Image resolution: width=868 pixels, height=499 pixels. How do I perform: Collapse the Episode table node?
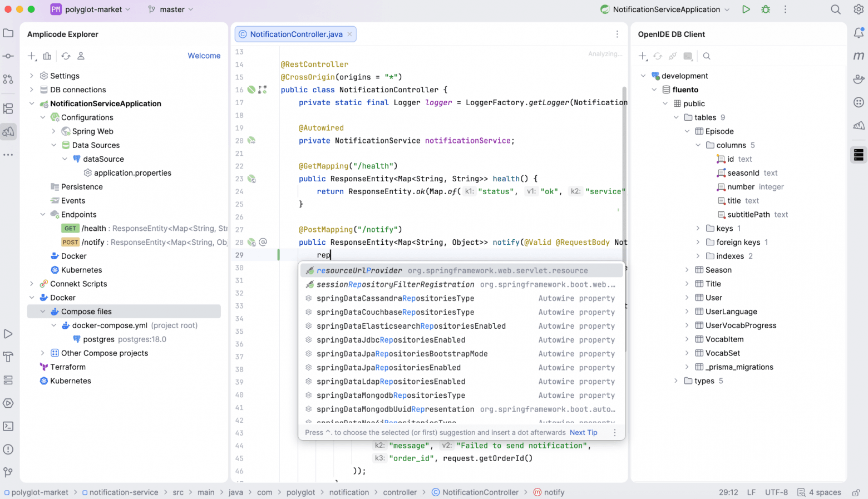click(687, 131)
